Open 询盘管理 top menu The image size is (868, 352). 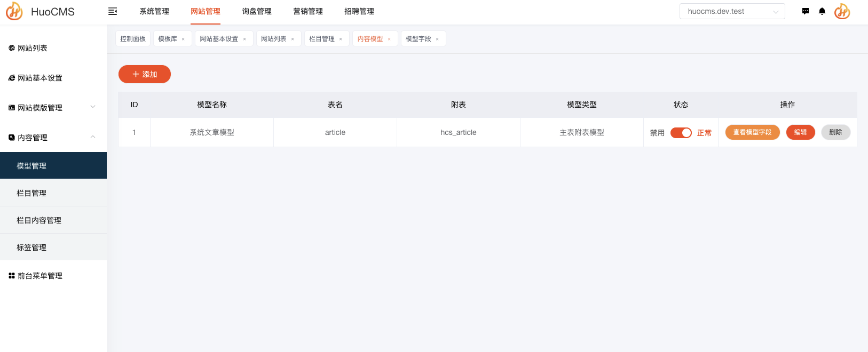257,11
